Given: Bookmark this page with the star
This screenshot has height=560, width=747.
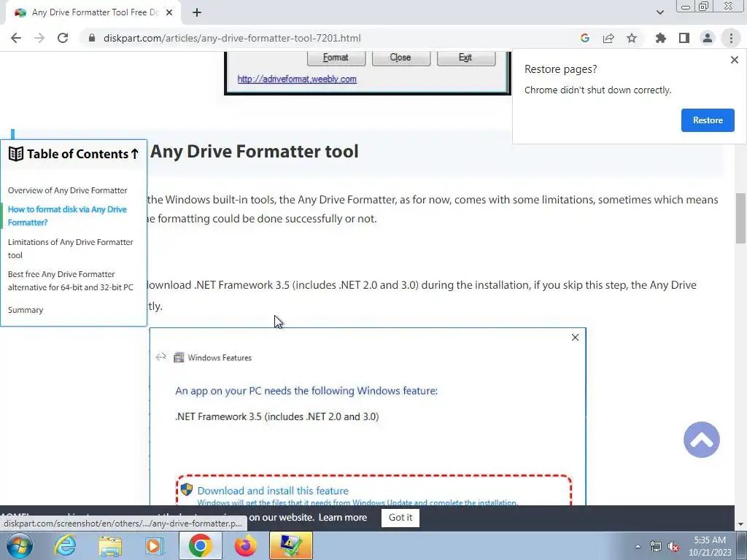Looking at the screenshot, I should click(x=632, y=38).
